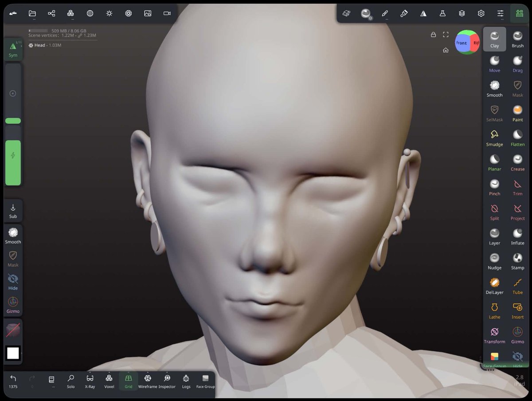
Task: Click the cube with orbit ring icon
Action: (346, 13)
